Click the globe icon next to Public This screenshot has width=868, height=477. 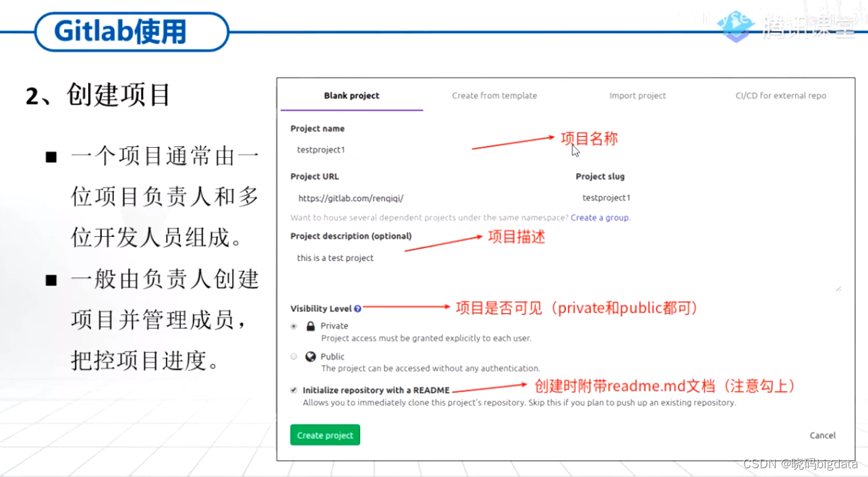tap(310, 356)
